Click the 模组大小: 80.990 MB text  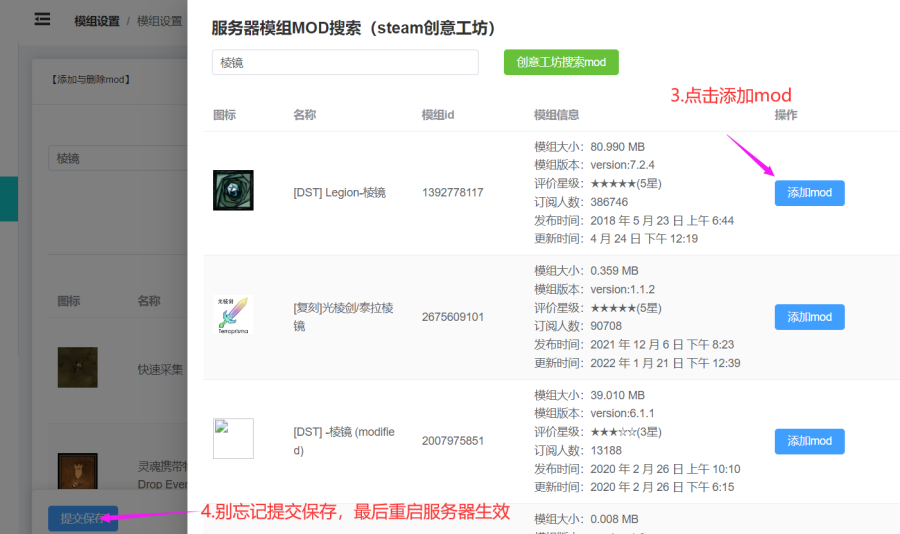589,147
